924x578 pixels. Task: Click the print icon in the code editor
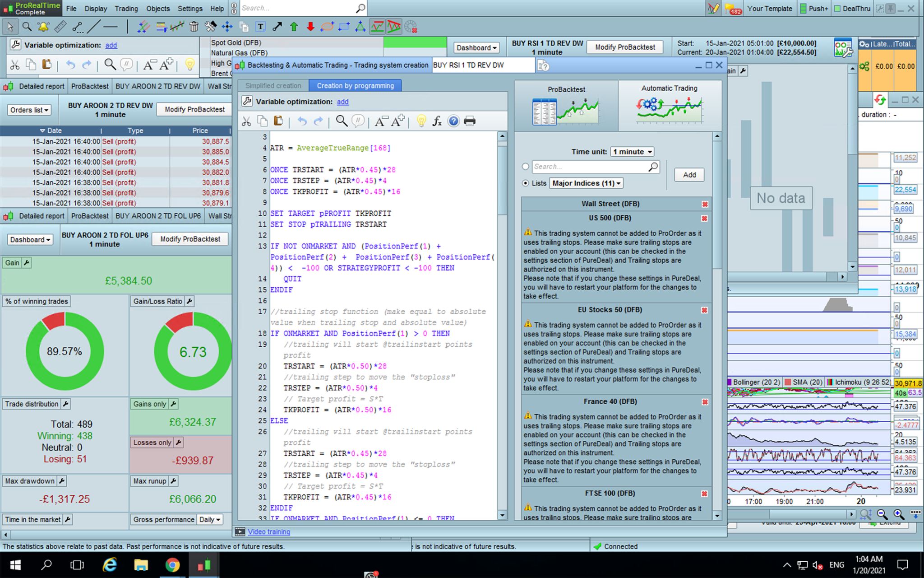(470, 121)
